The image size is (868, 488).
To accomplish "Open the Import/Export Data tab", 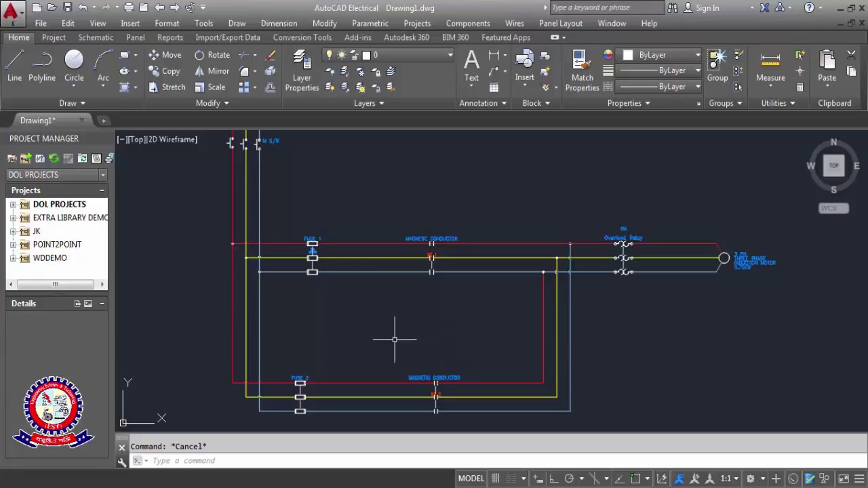I will pos(228,37).
